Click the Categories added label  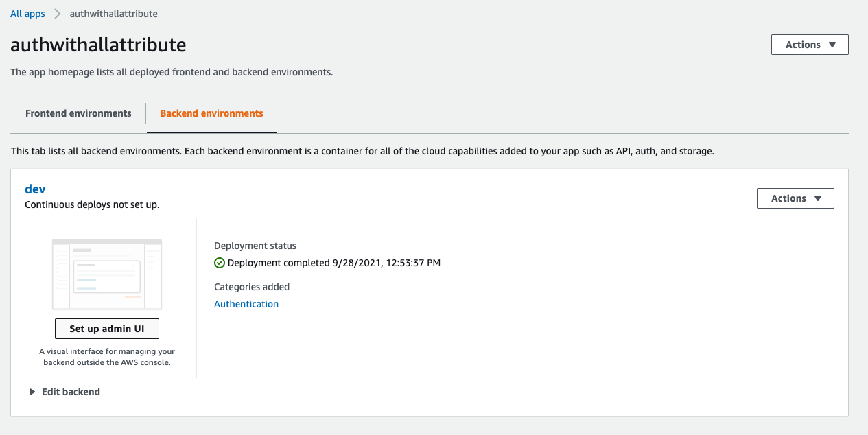[252, 287]
